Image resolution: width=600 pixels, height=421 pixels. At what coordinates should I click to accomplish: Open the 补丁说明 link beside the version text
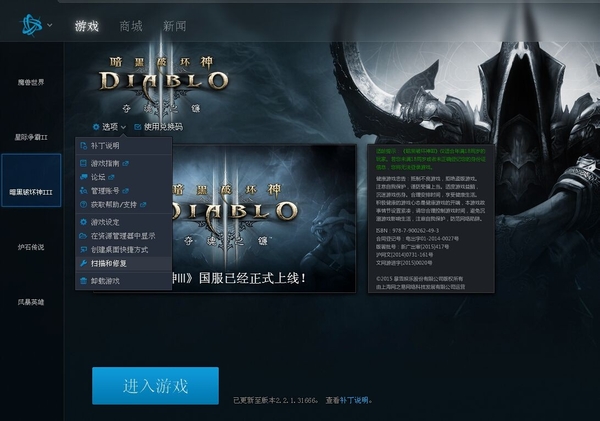coord(354,400)
